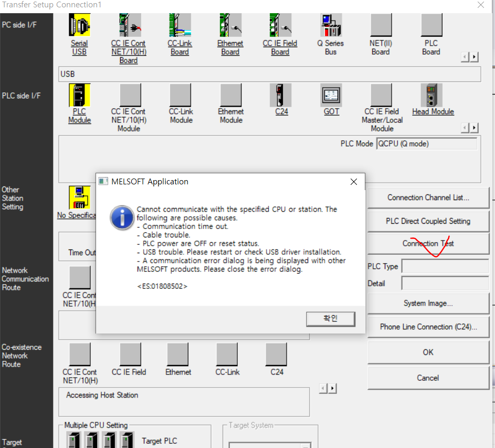
Task: Pick the CC-Link Board icon
Action: pos(180,25)
